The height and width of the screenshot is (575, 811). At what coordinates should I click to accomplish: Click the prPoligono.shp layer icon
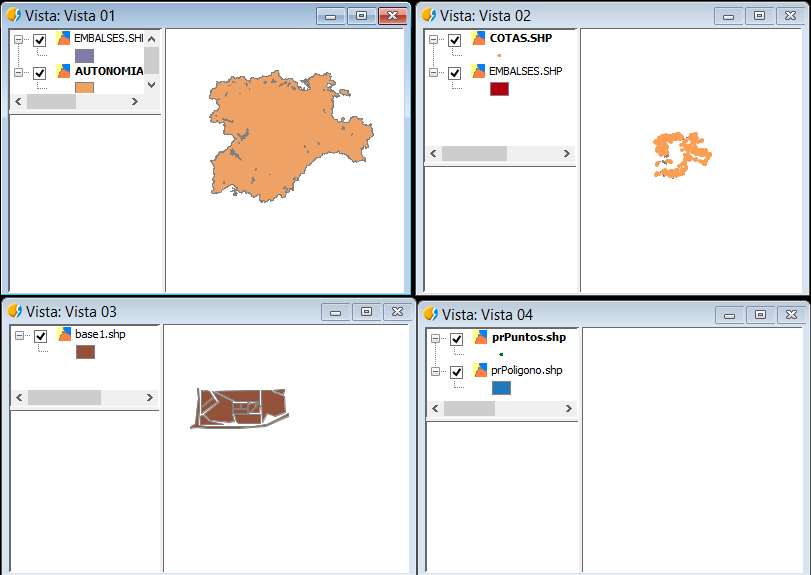481,371
